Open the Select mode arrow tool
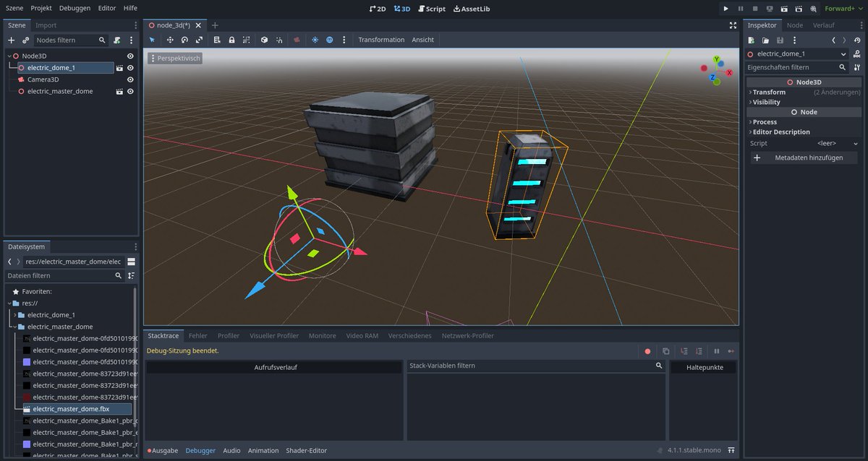 click(152, 40)
